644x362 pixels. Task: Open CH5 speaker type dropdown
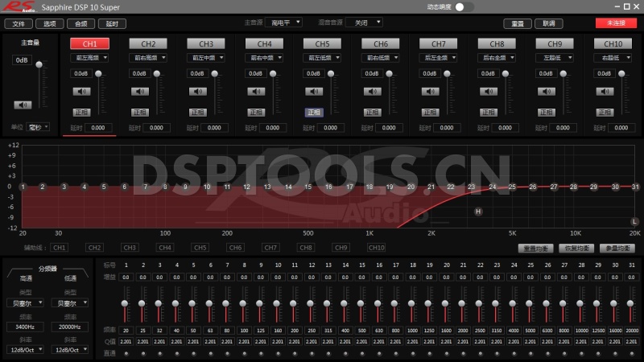pyautogui.click(x=321, y=58)
